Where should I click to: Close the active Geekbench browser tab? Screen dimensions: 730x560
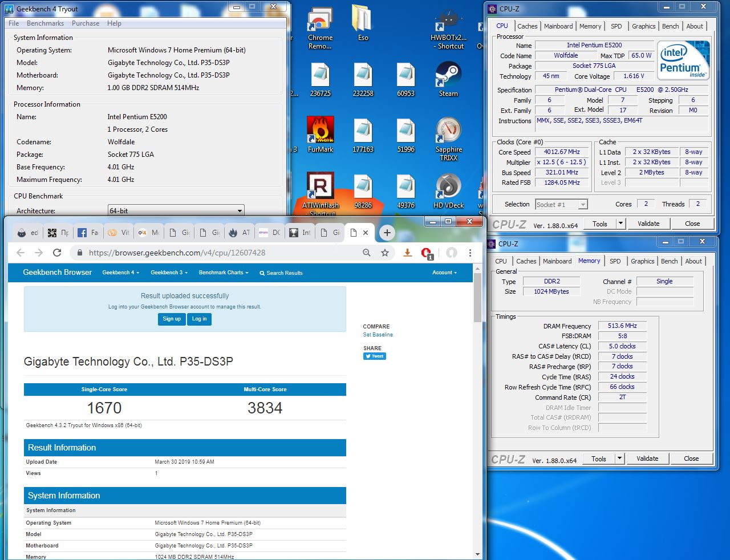click(x=366, y=233)
